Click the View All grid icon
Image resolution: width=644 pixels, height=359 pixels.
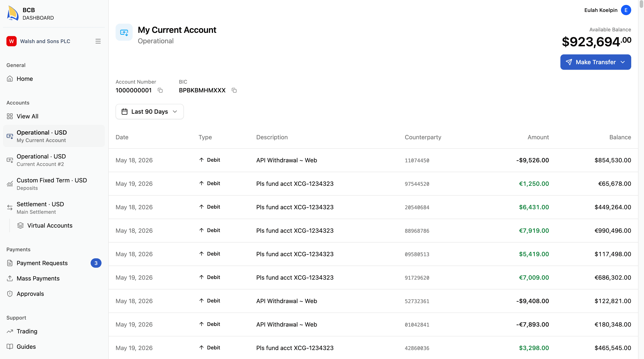[10, 116]
